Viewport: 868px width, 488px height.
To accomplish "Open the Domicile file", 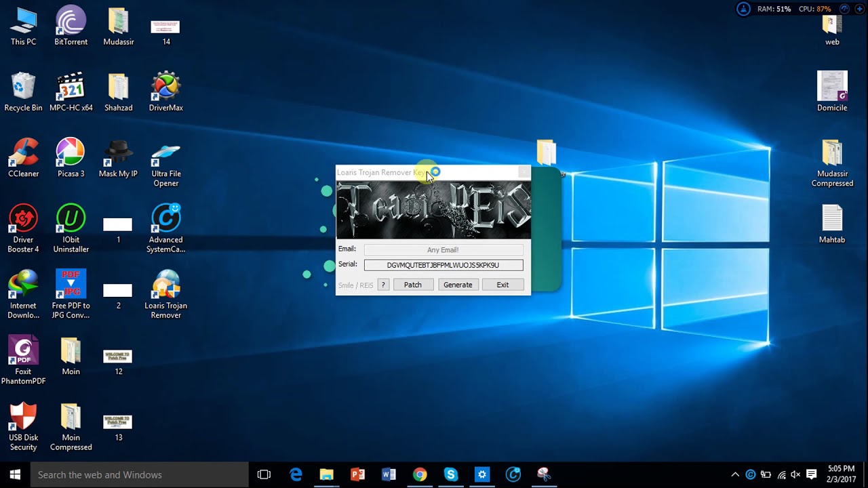I will click(832, 91).
